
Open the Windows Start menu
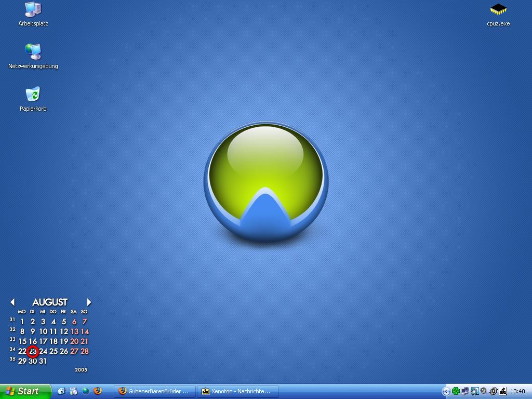coord(25,391)
